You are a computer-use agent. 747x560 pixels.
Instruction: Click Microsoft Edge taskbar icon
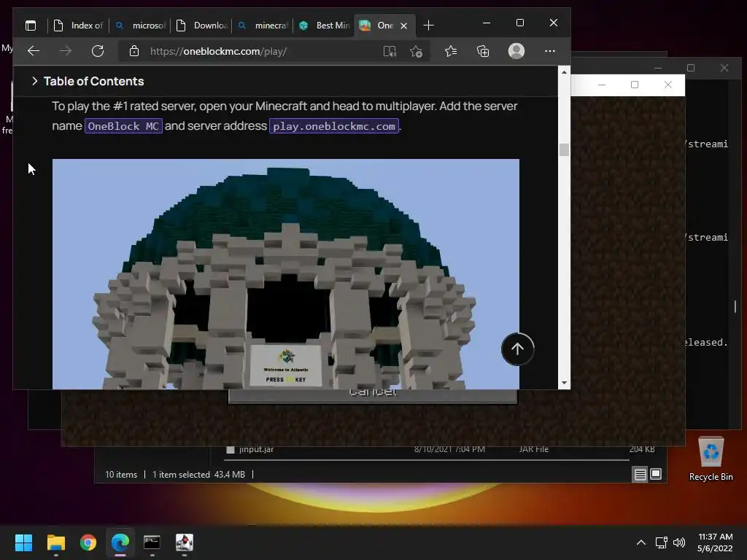pyautogui.click(x=120, y=542)
